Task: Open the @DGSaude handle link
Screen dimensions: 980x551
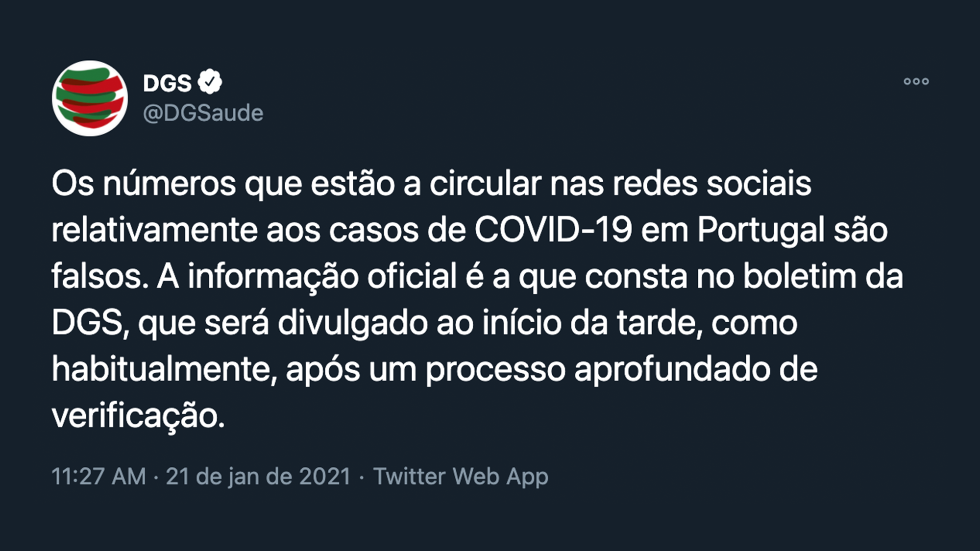Action: [203, 113]
